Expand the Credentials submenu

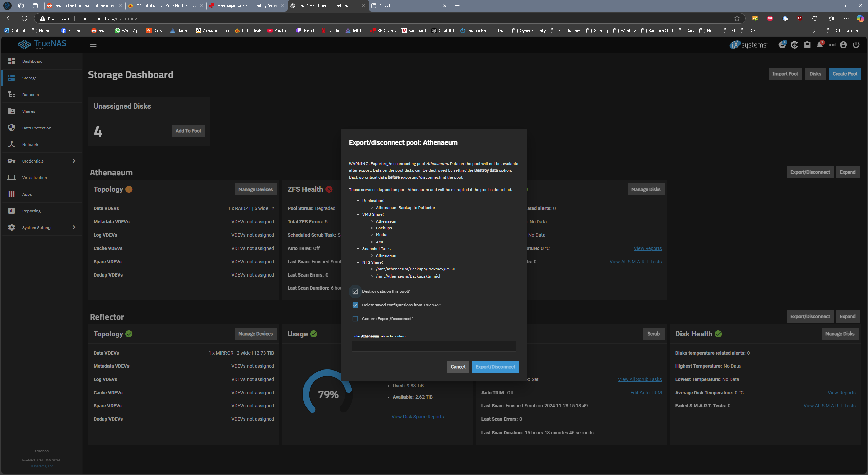(x=74, y=161)
